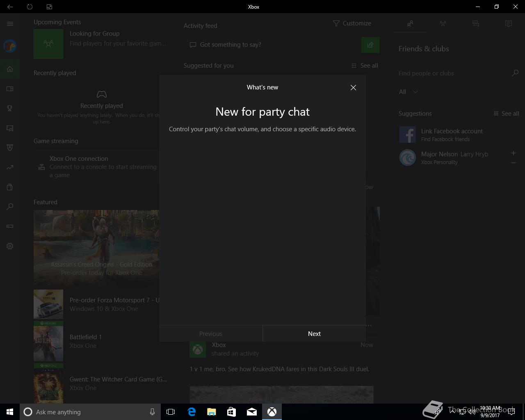Open My games icon in sidebar
The height and width of the screenshot is (420, 525).
pyautogui.click(x=10, y=89)
